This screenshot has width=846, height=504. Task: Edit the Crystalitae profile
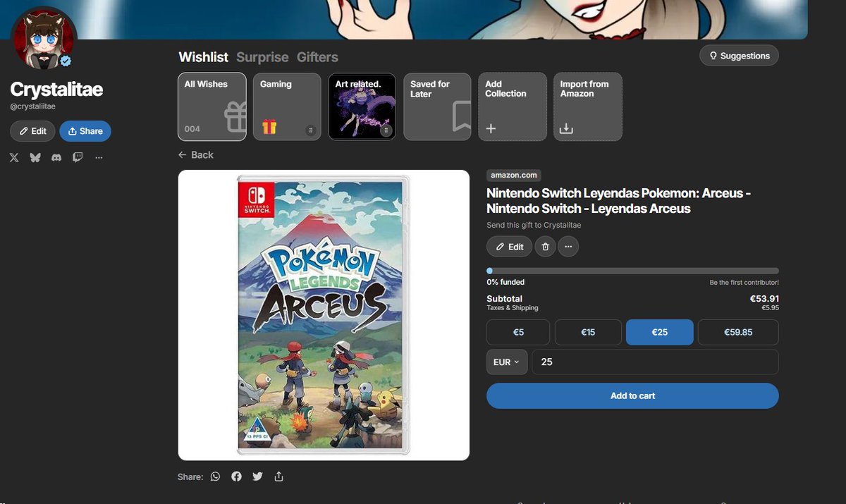point(32,131)
